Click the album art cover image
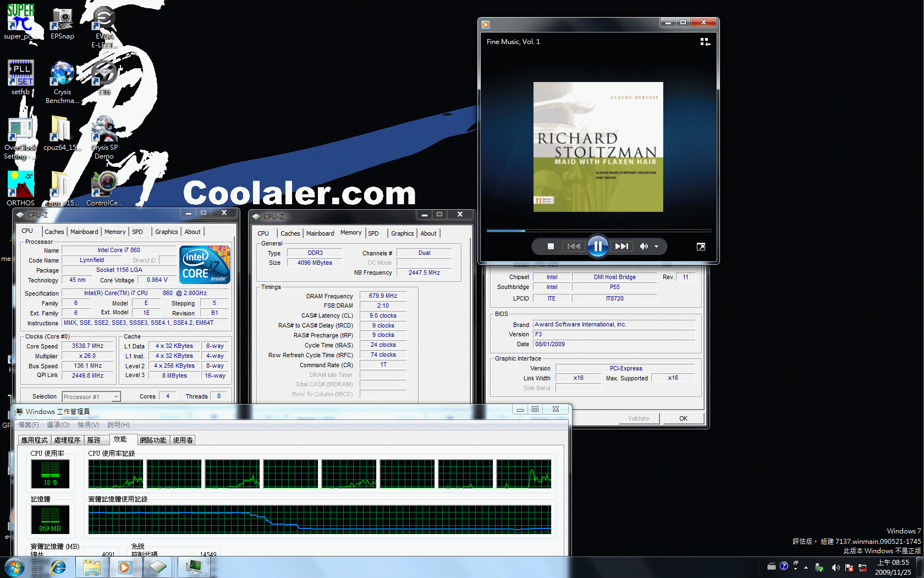This screenshot has width=924, height=578. pos(598,147)
